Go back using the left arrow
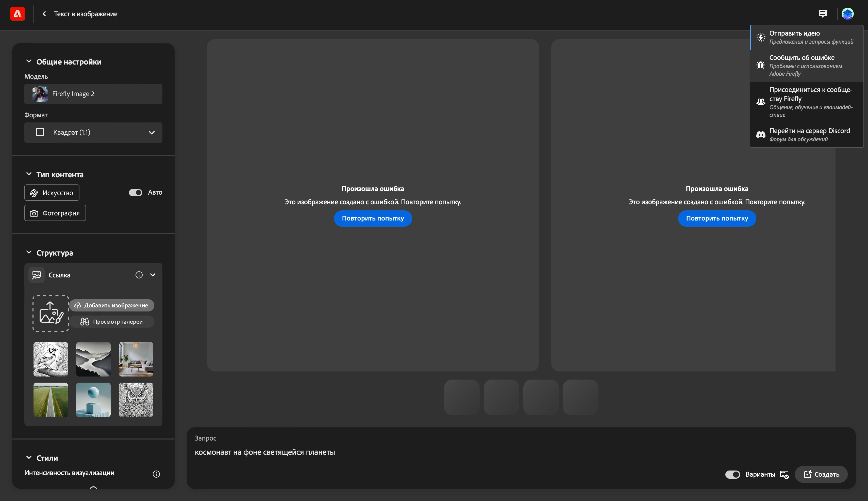Viewport: 868px width, 501px height. 44,14
